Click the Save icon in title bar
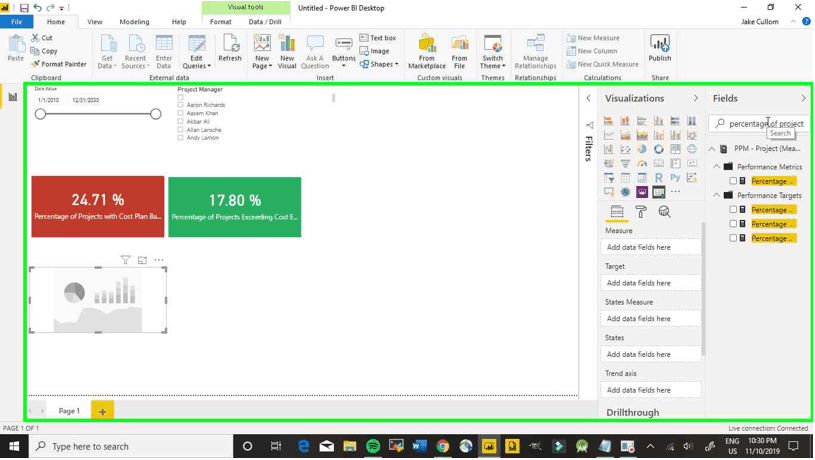This screenshot has width=815, height=460. 24,8
